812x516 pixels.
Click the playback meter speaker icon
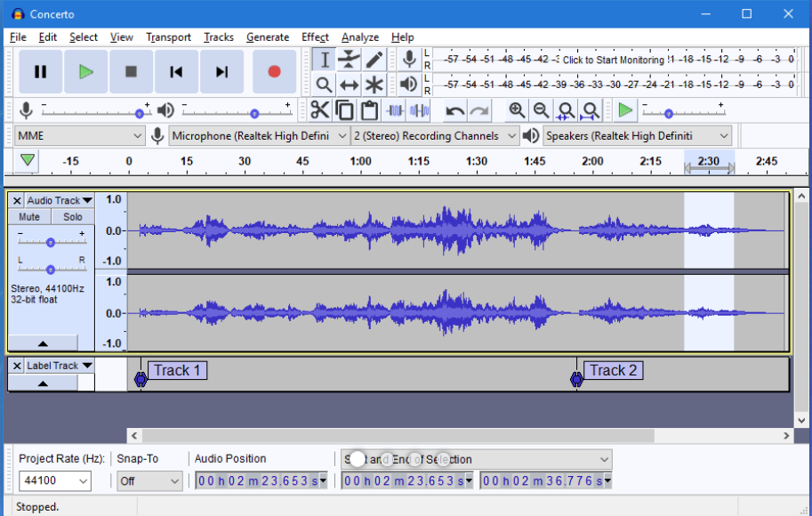point(409,85)
